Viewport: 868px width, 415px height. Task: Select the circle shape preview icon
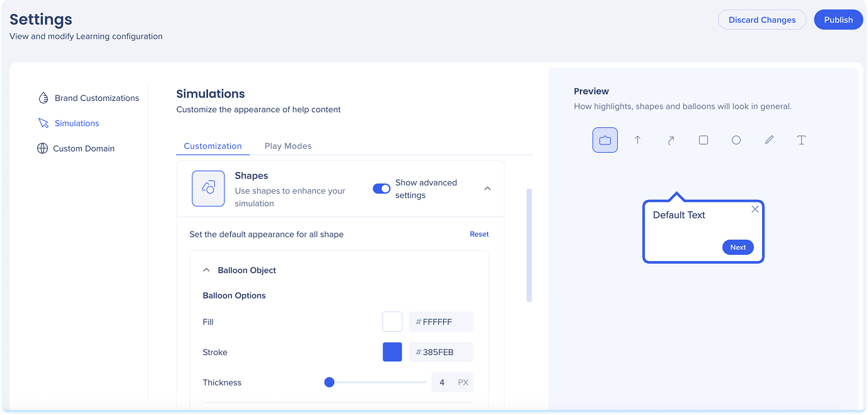(x=736, y=140)
